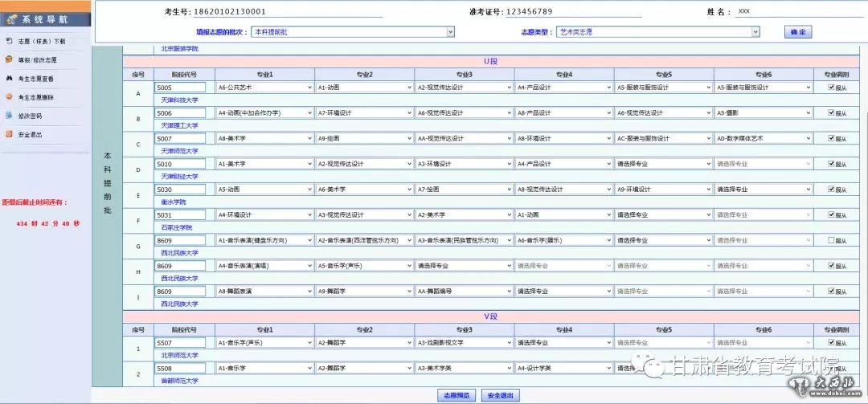The image size is (868, 404).
Task: Open row A 专业1 dropdown showing A6-公共艺术
Action: point(264,88)
